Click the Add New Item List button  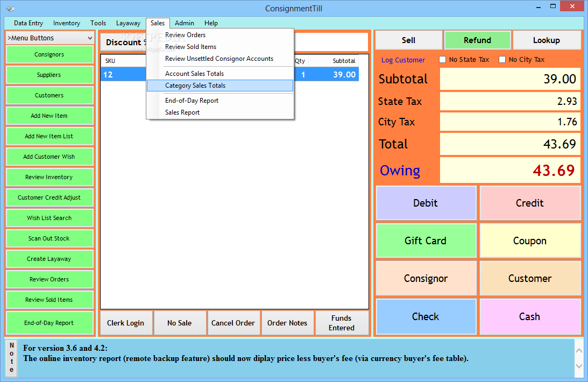(x=49, y=137)
